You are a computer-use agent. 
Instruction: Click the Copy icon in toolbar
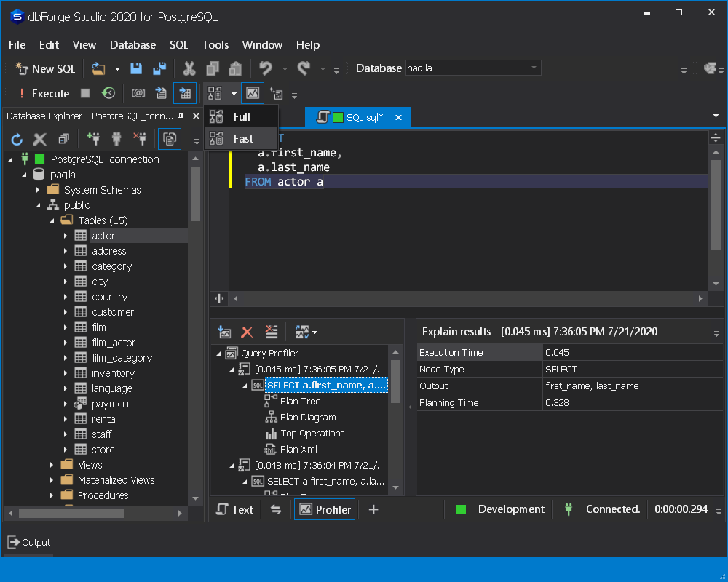pyautogui.click(x=213, y=68)
